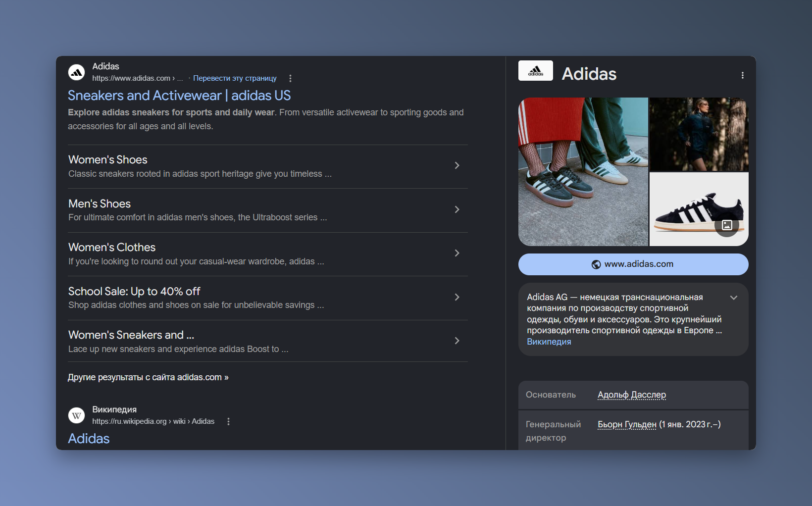Open the Women's Sneakers and ... sitelink title
812x506 pixels.
point(131,335)
